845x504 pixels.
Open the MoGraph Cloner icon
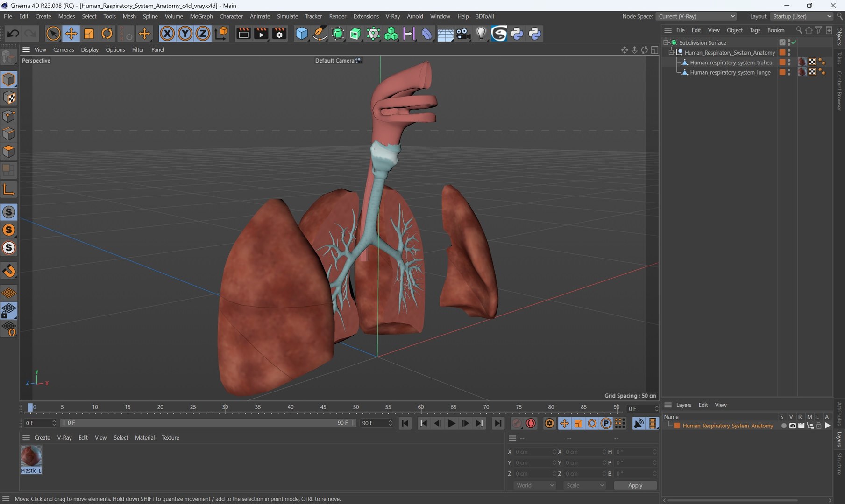pos(391,34)
